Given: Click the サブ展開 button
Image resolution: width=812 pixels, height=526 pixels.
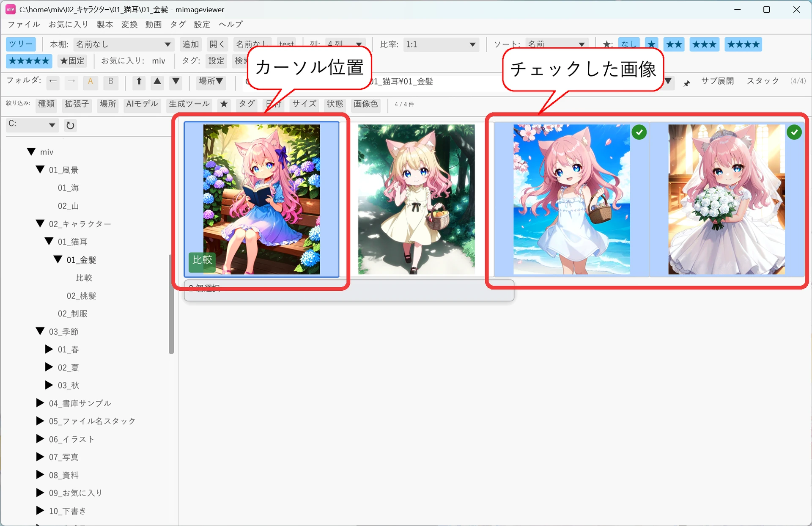Looking at the screenshot, I should [717, 81].
